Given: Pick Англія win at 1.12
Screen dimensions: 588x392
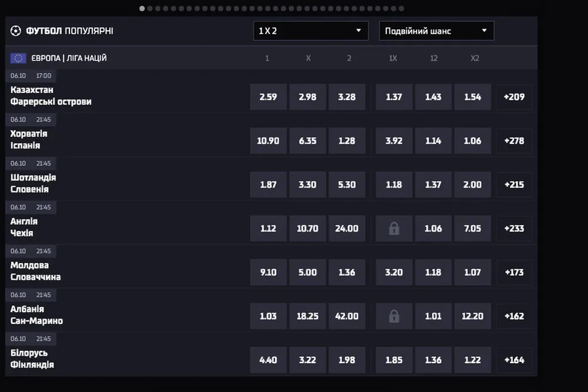Looking at the screenshot, I should pos(268,228).
